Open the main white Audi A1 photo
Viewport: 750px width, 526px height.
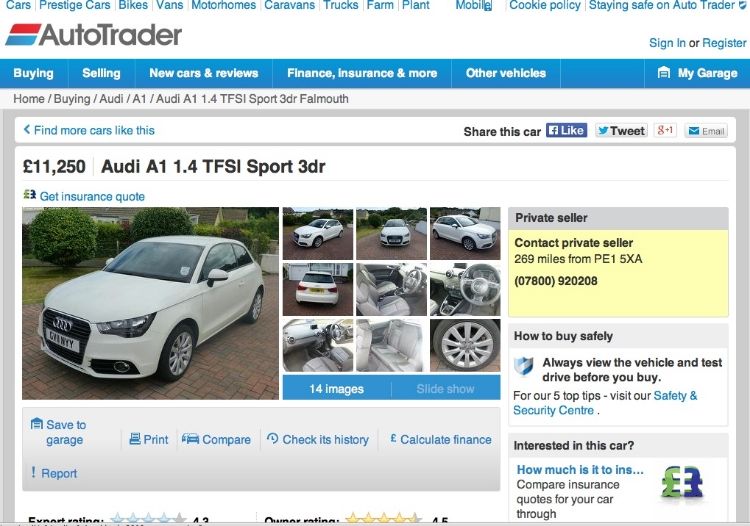150,303
